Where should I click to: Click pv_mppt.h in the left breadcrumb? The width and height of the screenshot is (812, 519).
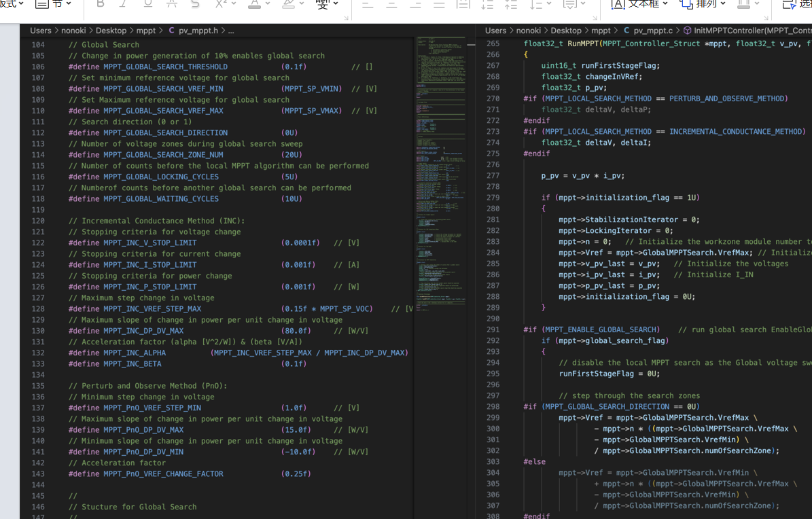198,31
